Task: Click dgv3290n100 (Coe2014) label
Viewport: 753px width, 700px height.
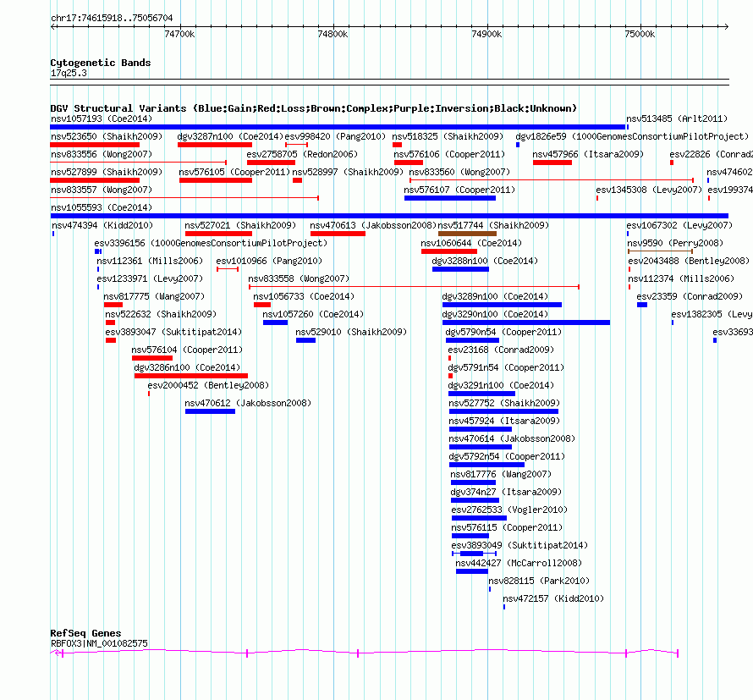Action: click(x=495, y=314)
